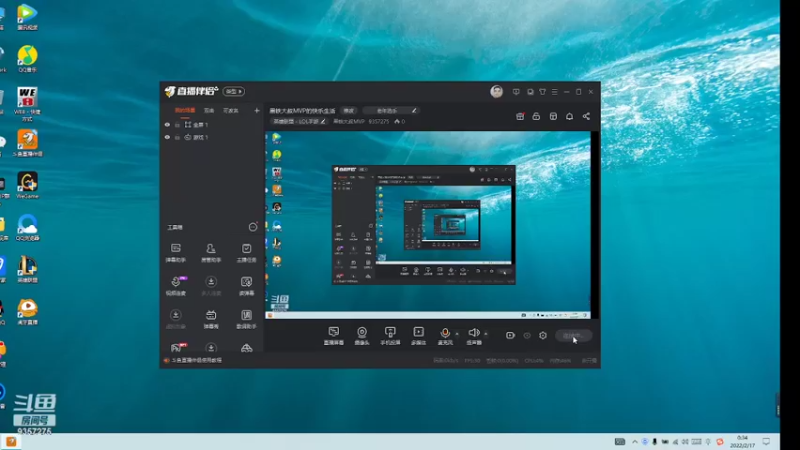Click the modify button beside the stream title
This screenshot has width=800, height=450.
(349, 110)
